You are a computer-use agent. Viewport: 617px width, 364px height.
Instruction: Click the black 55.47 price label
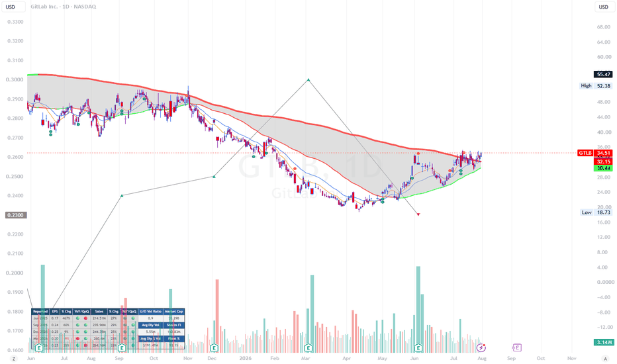(x=603, y=74)
